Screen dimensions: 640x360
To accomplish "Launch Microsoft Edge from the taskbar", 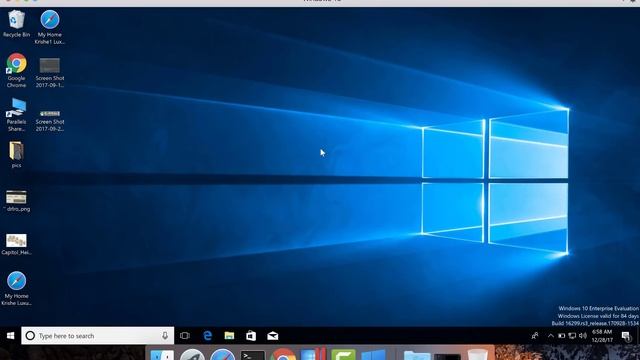I will tap(207, 336).
